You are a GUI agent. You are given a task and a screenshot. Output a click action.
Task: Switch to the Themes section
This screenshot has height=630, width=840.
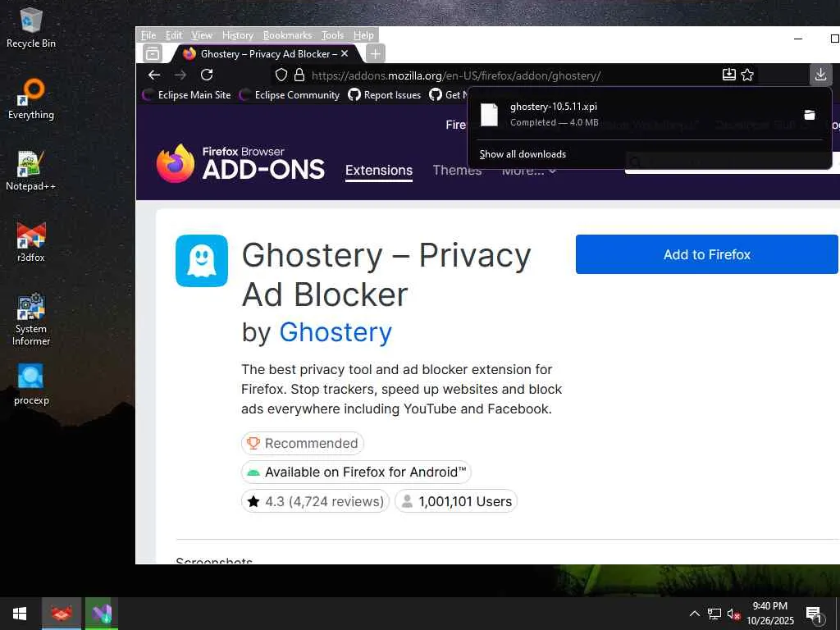pyautogui.click(x=457, y=170)
